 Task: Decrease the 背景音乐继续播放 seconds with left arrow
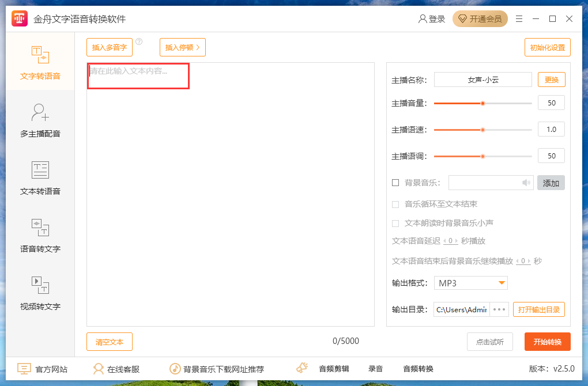518,261
